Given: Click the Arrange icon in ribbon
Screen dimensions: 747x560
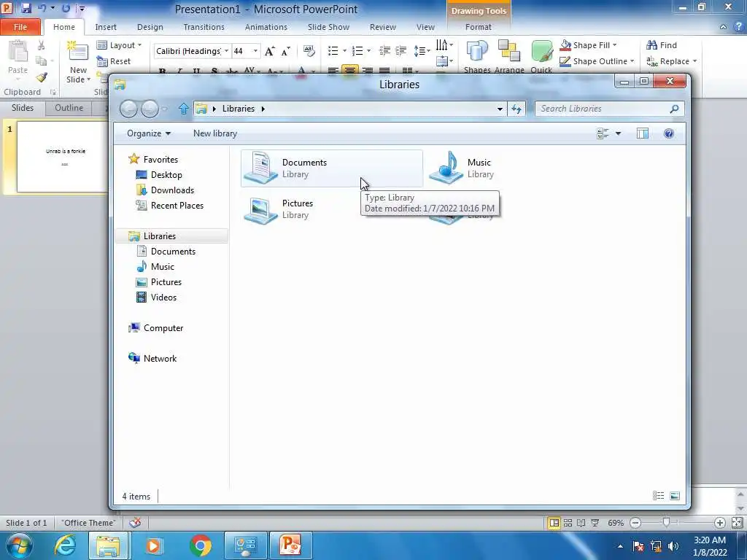Looking at the screenshot, I should coord(508,51).
